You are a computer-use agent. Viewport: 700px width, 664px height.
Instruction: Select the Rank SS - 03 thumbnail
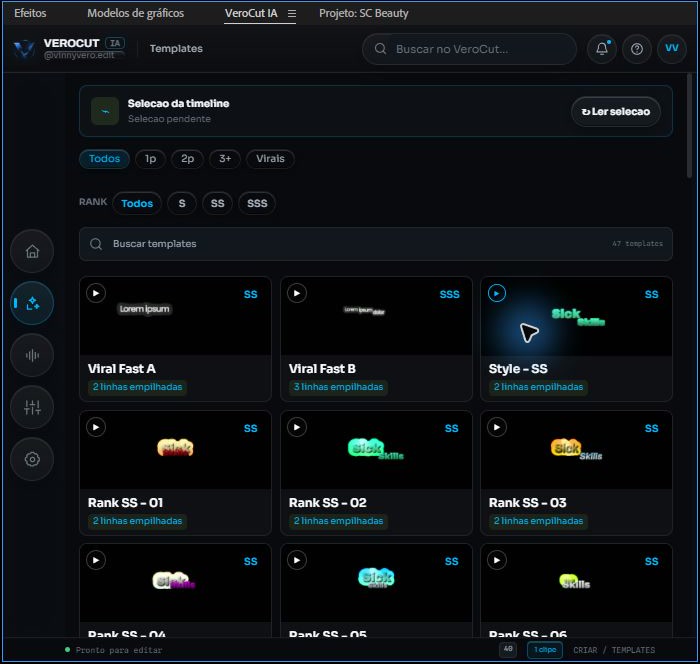[576, 450]
